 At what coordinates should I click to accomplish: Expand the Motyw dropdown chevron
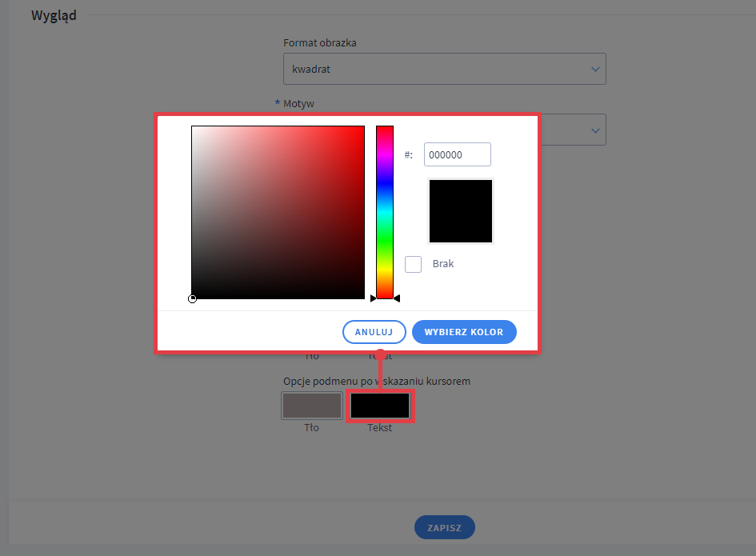595,130
